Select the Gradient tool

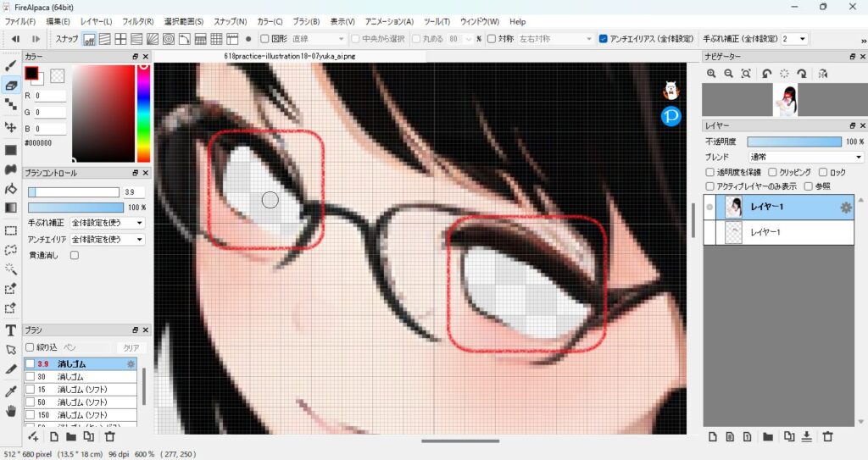10,208
